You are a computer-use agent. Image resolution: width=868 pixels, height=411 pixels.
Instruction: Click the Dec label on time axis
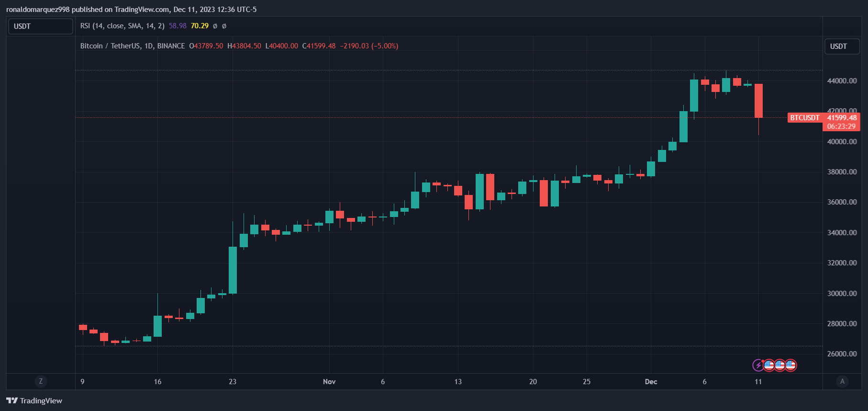point(651,382)
